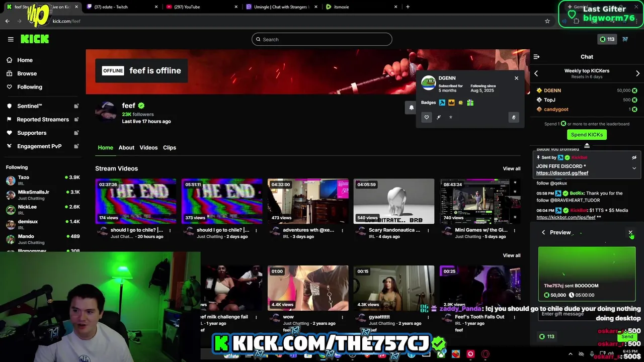Select the About channel tab
Image resolution: width=644 pixels, height=362 pixels.
126,147
